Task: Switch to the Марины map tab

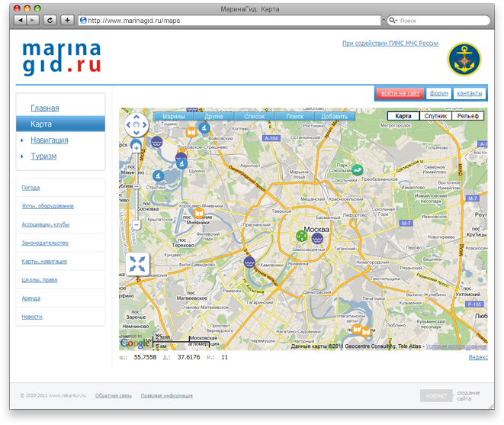Action: [x=174, y=117]
